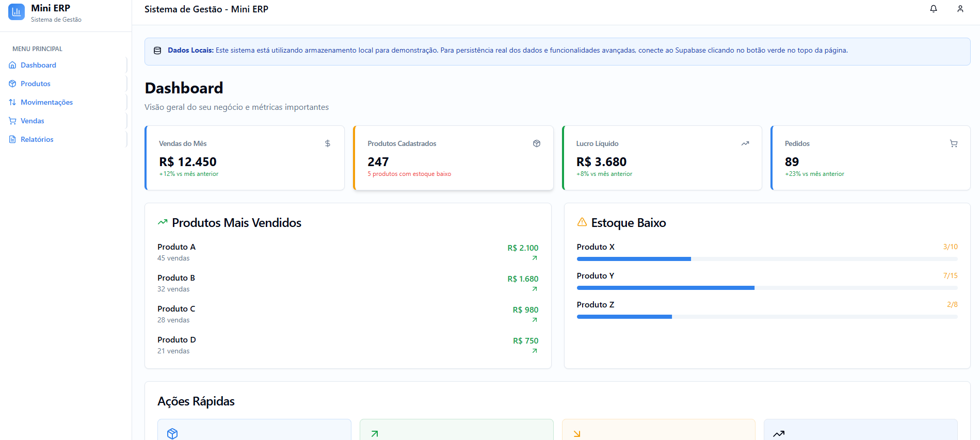The image size is (980, 440).
Task: Click the 2/8 stock count
Action: coord(952,305)
